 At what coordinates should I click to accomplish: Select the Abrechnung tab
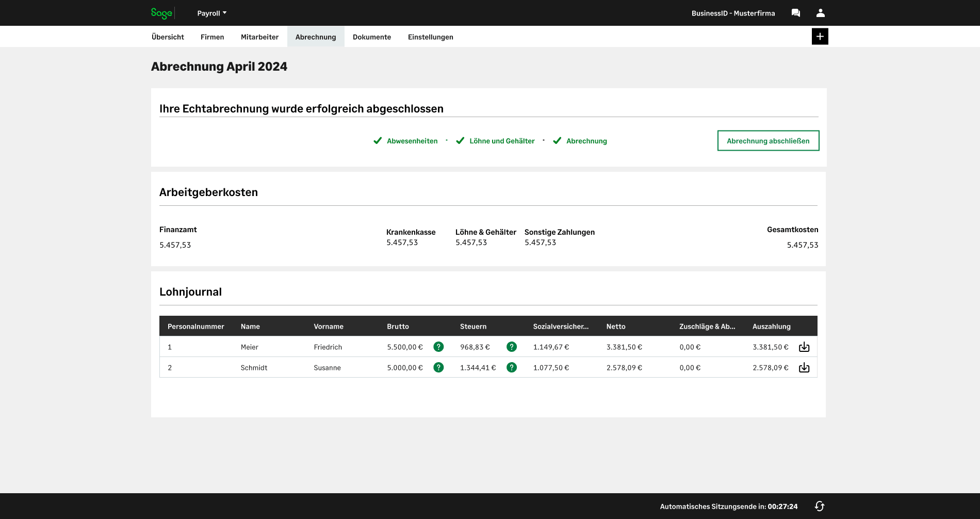316,37
